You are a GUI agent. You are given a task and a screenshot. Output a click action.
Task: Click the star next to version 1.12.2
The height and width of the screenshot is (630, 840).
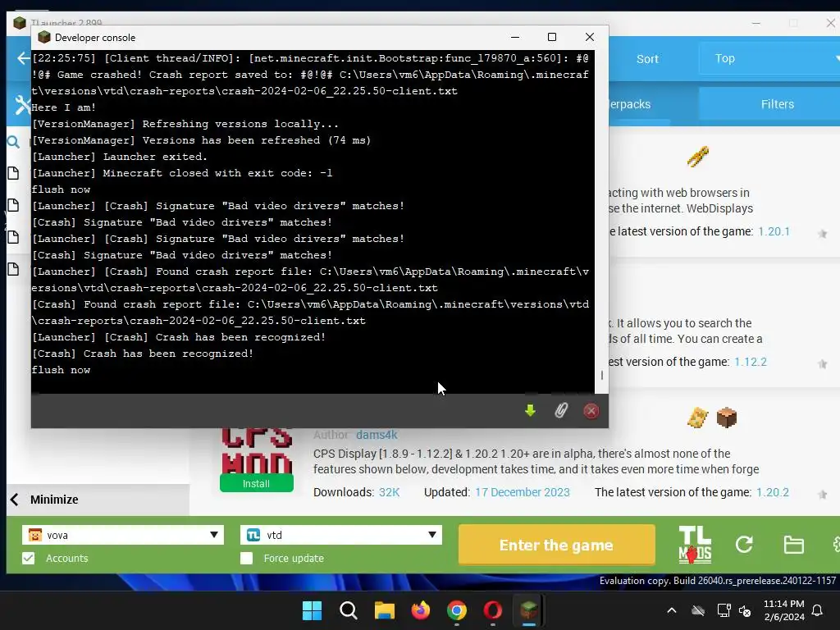(822, 364)
